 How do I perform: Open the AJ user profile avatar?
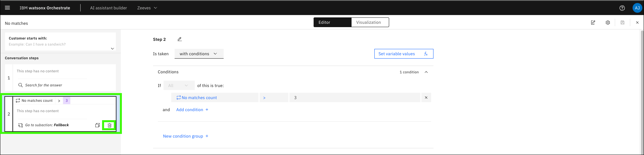pos(637,8)
